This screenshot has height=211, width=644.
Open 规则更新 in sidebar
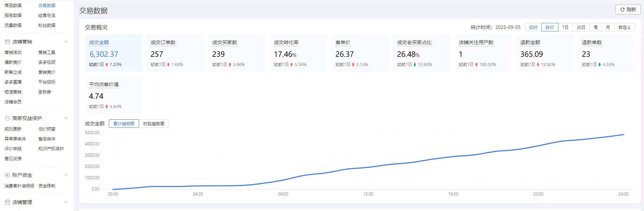(13, 129)
